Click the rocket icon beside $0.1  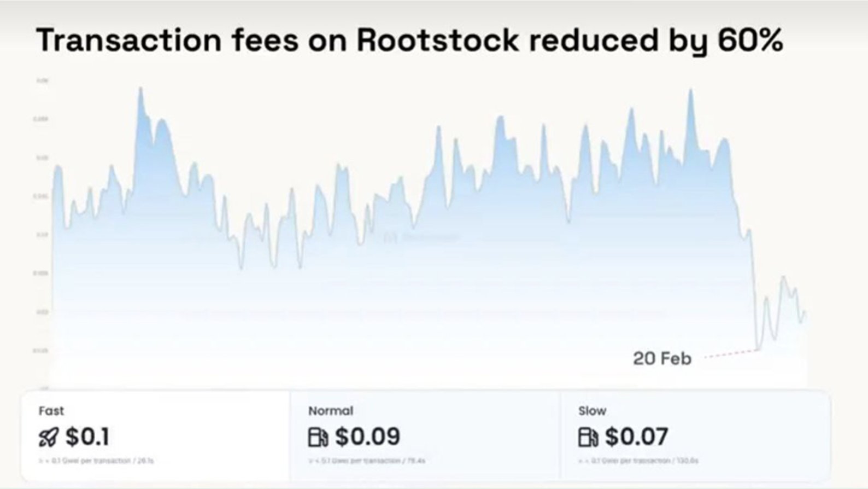coord(48,437)
